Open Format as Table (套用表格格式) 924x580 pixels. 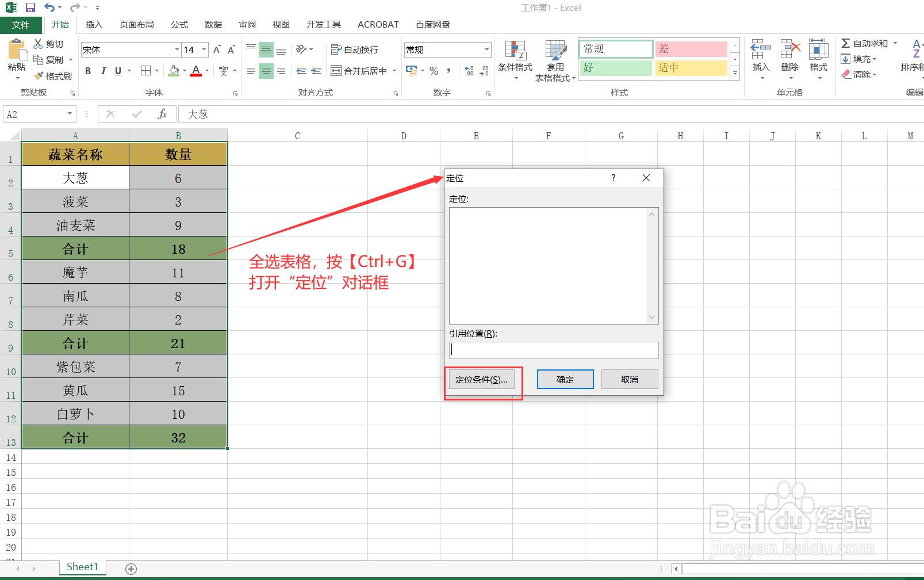click(555, 60)
